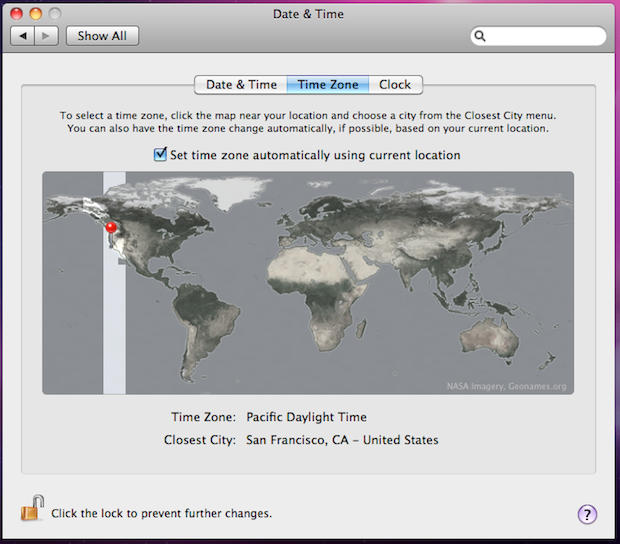Click the back arrow navigation button

(x=22, y=36)
